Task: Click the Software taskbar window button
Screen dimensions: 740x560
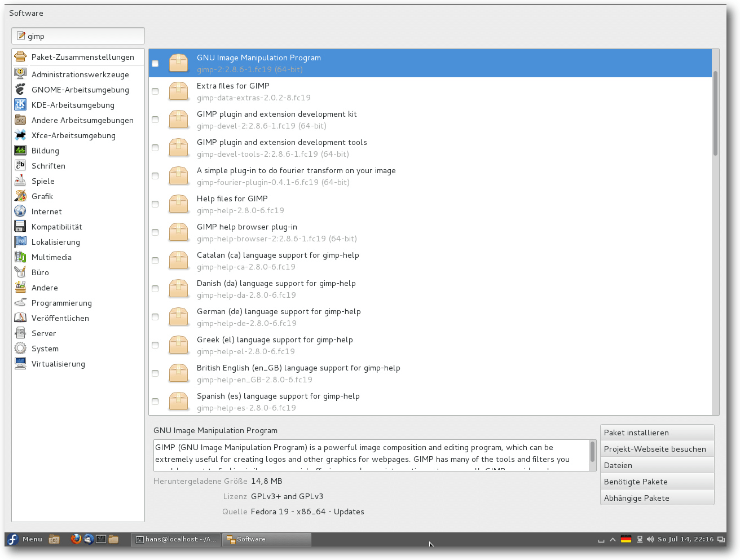Action: [x=267, y=539]
